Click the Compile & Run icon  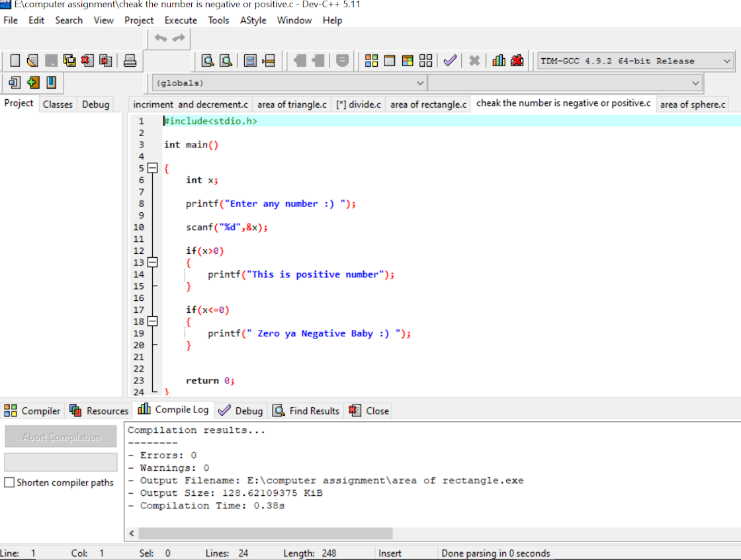408,61
